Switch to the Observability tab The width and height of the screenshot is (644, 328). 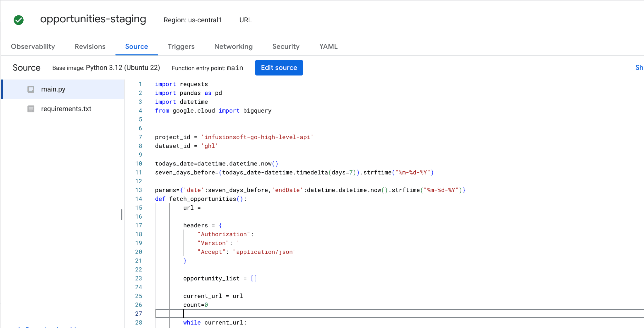pos(33,46)
